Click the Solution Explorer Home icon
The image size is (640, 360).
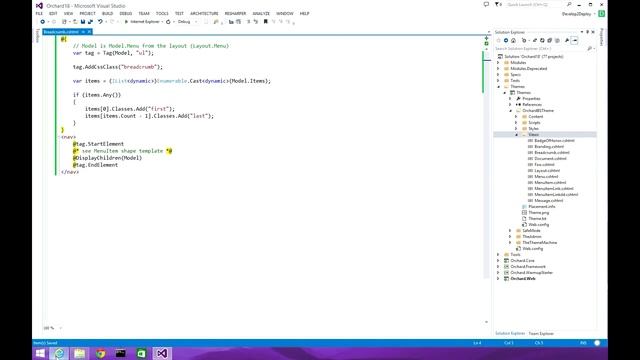[513, 40]
